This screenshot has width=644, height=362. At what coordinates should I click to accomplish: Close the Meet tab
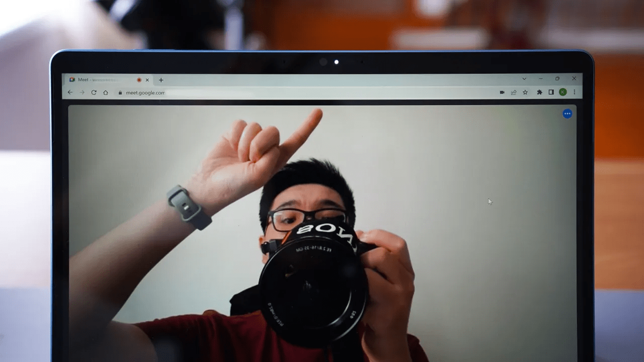pyautogui.click(x=147, y=80)
